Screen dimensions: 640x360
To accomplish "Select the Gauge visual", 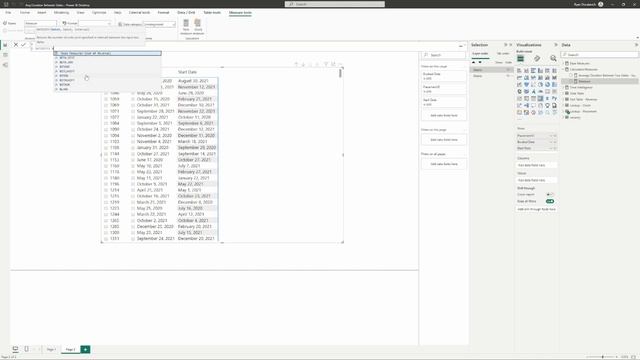I will pos(540,91).
